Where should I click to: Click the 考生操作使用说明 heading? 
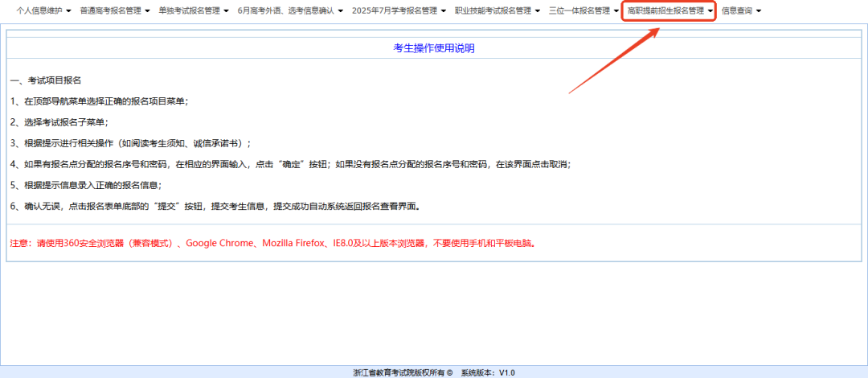pos(433,48)
